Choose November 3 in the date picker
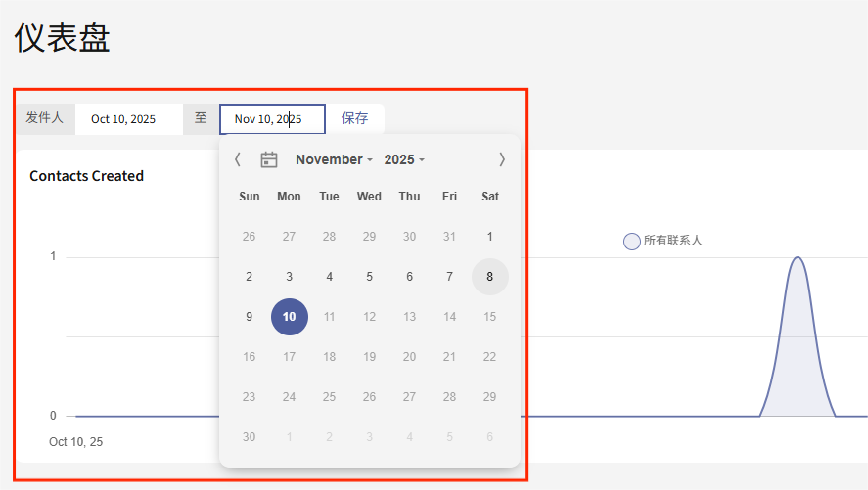This screenshot has width=868, height=490. pos(290,277)
